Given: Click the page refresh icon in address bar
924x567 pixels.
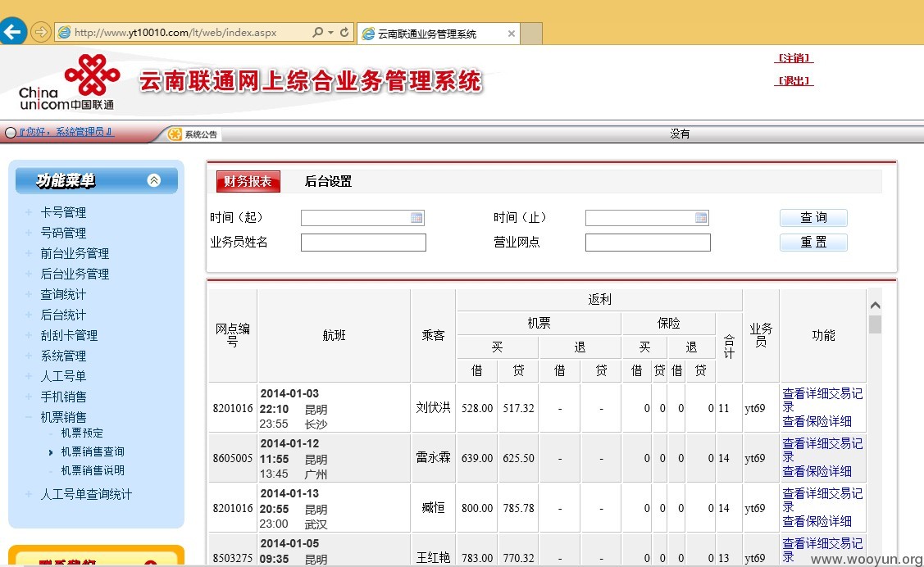Looking at the screenshot, I should click(344, 33).
